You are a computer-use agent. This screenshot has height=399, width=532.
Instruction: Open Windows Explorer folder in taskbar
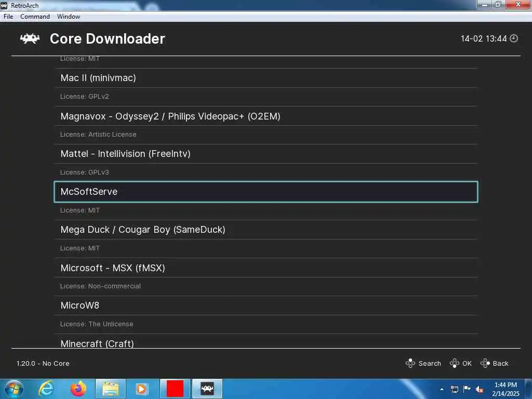click(x=111, y=389)
